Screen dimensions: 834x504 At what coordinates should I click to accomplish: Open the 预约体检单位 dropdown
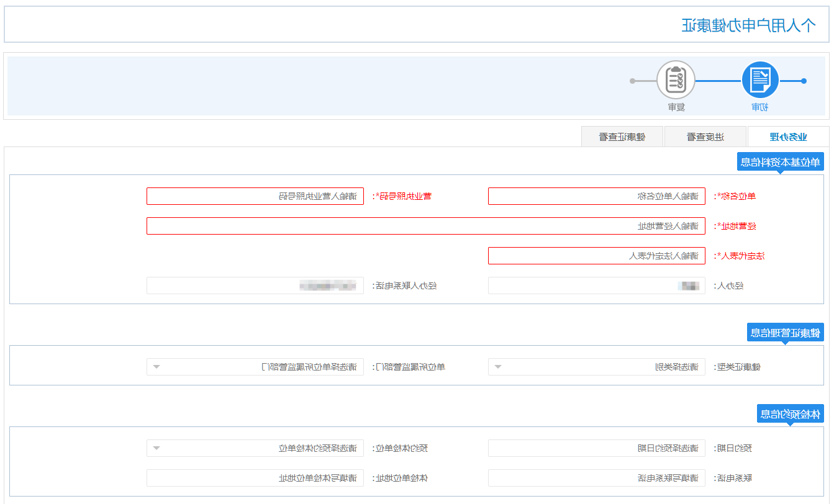pos(255,448)
